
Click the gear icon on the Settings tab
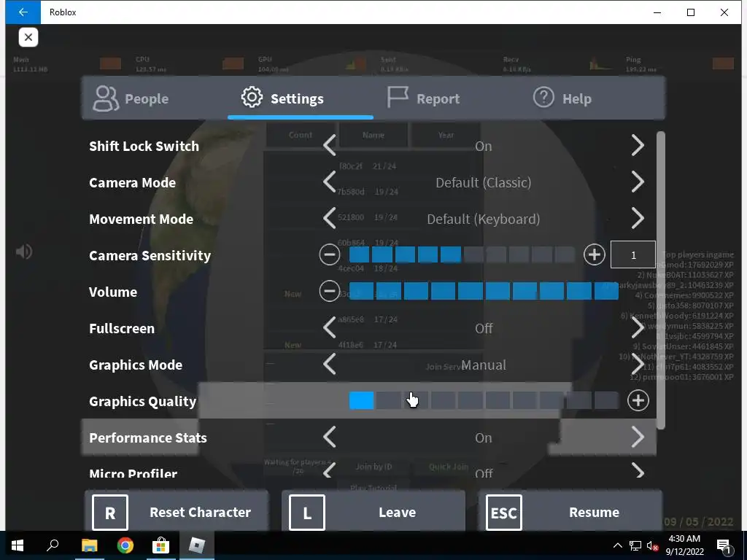click(252, 97)
